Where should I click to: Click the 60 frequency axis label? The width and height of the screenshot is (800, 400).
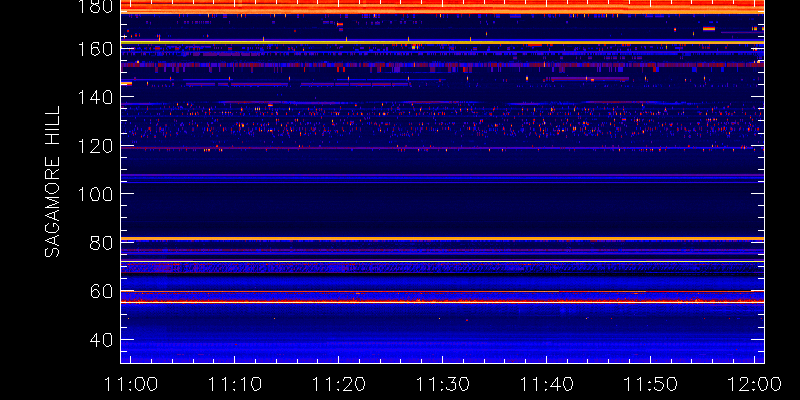click(101, 291)
